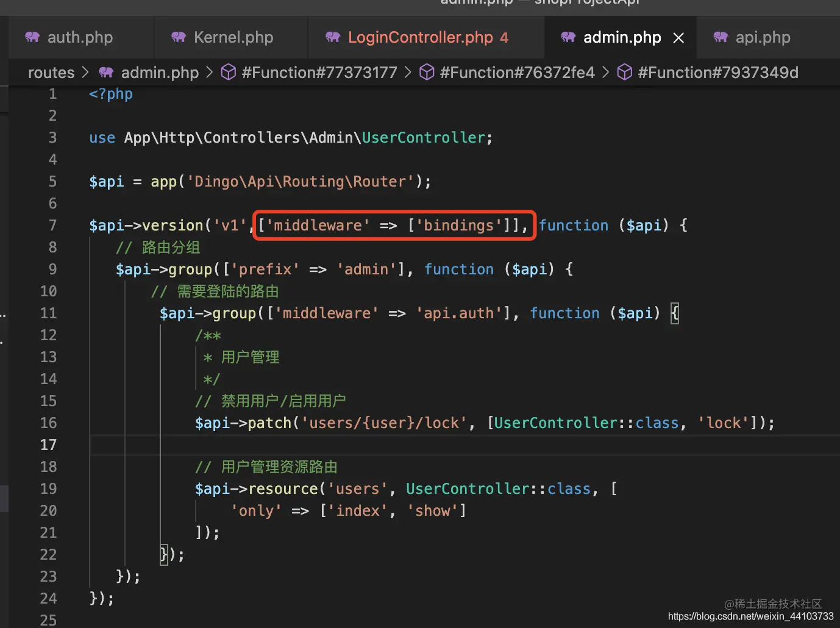
Task: Close the admin.php tab
Action: [678, 38]
